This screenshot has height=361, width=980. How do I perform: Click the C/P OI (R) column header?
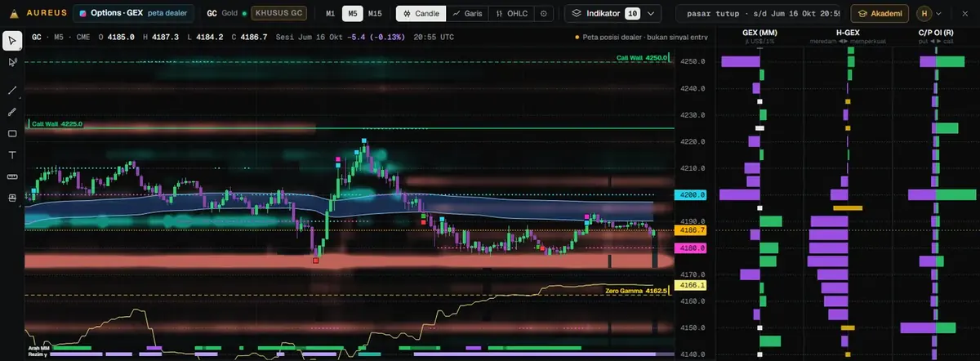tap(937, 32)
